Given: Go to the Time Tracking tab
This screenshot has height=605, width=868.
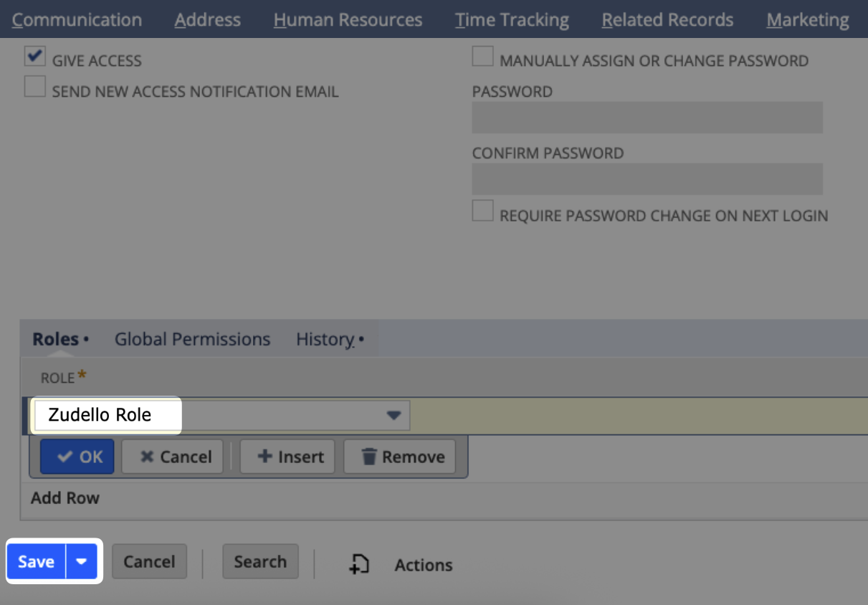Looking at the screenshot, I should click(512, 20).
